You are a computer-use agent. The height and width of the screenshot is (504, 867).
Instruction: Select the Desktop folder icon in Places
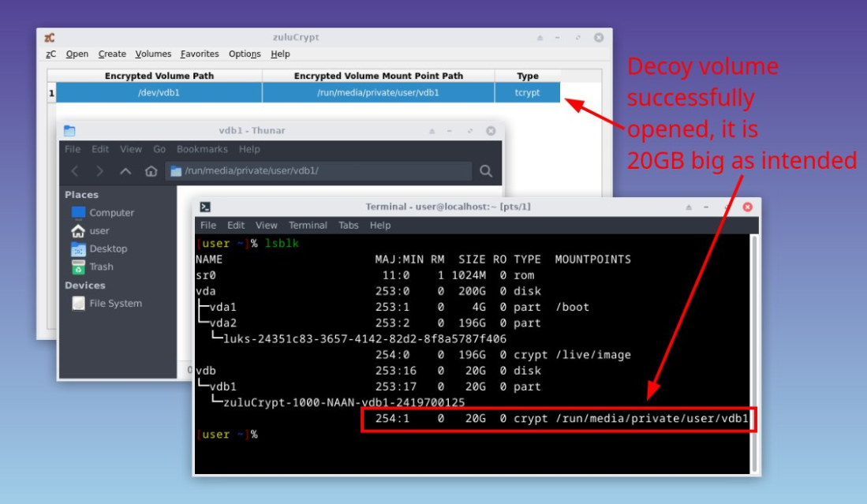click(79, 249)
